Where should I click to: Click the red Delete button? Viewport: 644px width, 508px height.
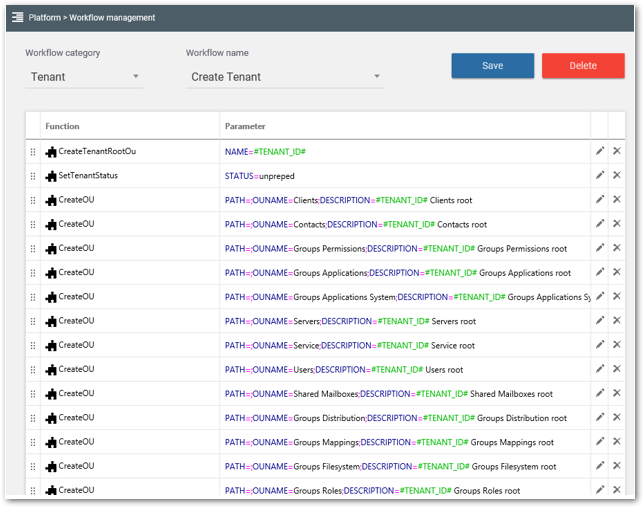[x=583, y=66]
